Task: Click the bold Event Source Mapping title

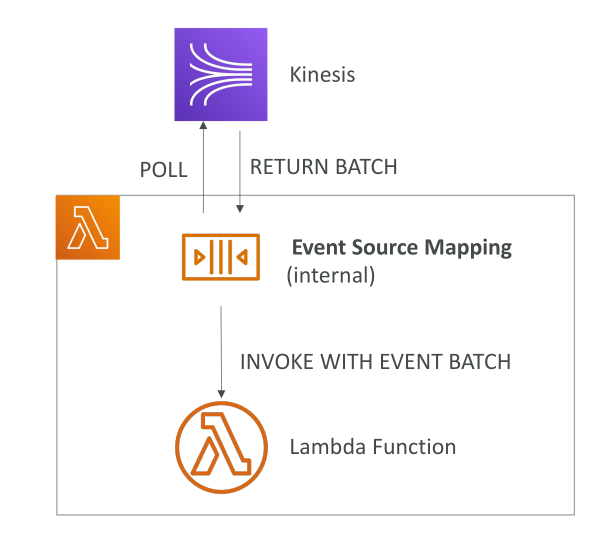Action: pos(402,248)
